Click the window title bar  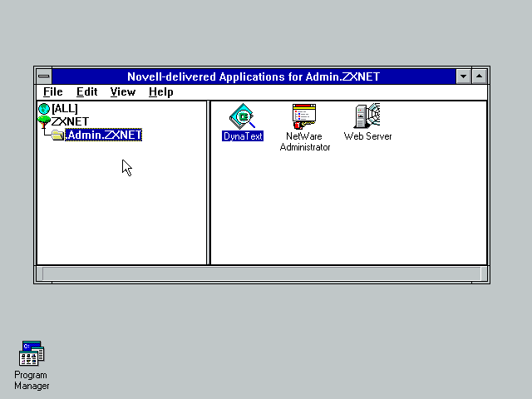pyautogui.click(x=253, y=76)
